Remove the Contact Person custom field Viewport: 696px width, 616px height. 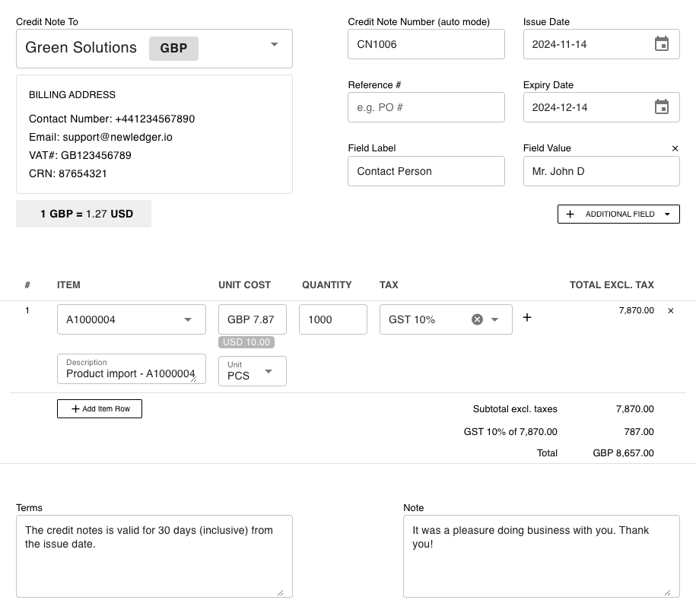(675, 148)
